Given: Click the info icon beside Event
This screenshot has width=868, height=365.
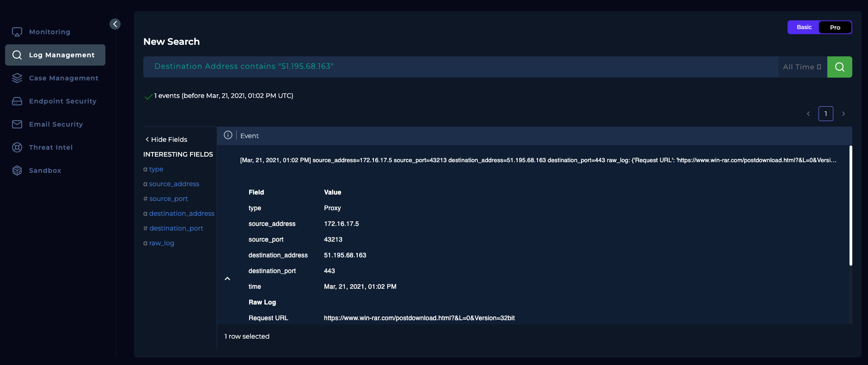Looking at the screenshot, I should click(228, 135).
